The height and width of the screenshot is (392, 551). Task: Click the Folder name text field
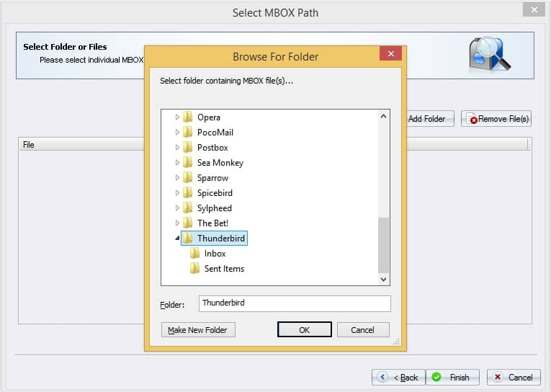coord(295,303)
